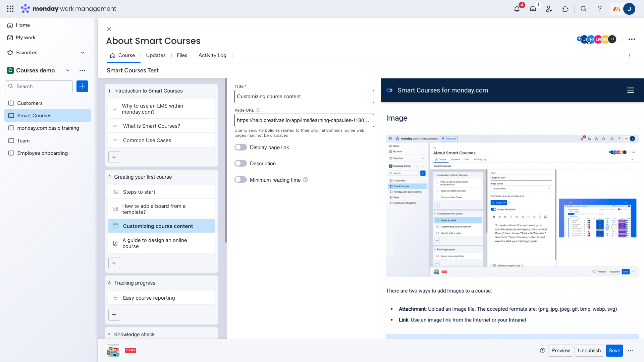Select lesson Why to use an LMS
This screenshot has width=644, height=362.
pyautogui.click(x=161, y=109)
